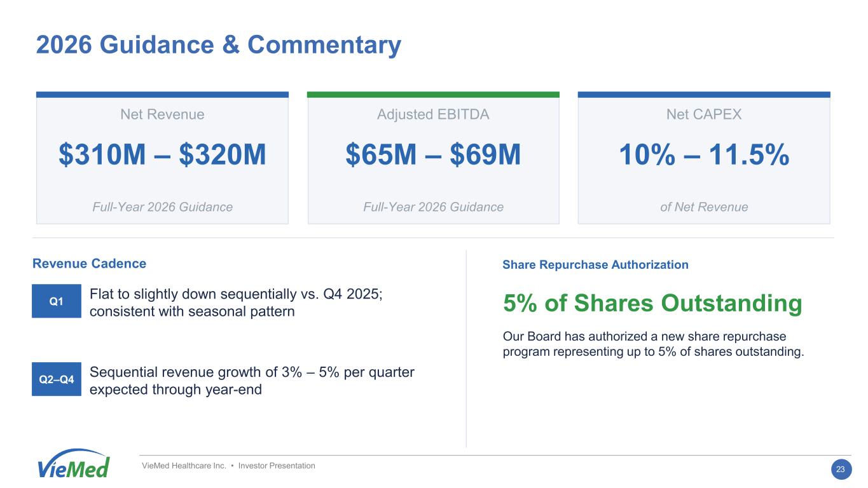The height and width of the screenshot is (488, 868).
Task: Select the Share Repurchase Authorization heading
Action: point(595,265)
